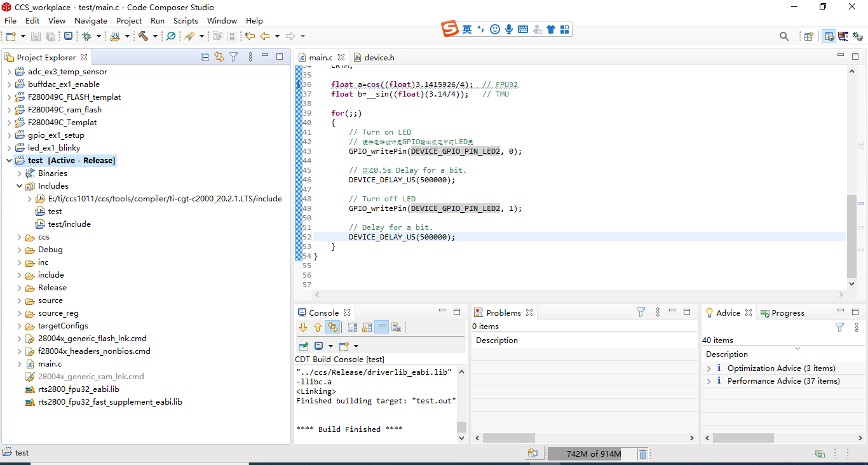Expand the Binaries node
This screenshot has height=465, width=868.
click(x=19, y=173)
